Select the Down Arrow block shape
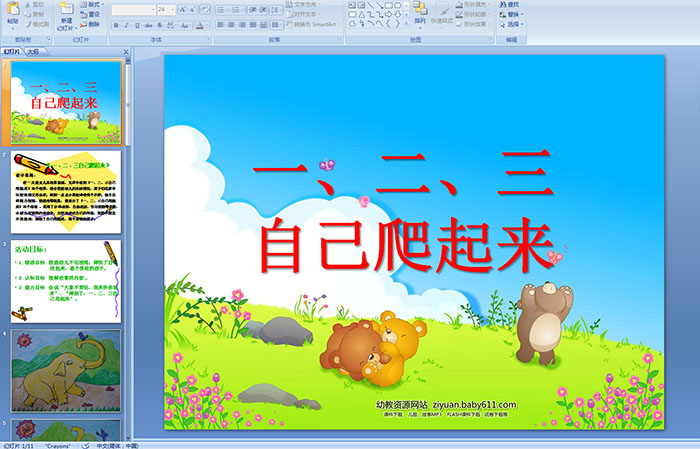Image resolution: width=700 pixels, height=449 pixels. [x=397, y=15]
